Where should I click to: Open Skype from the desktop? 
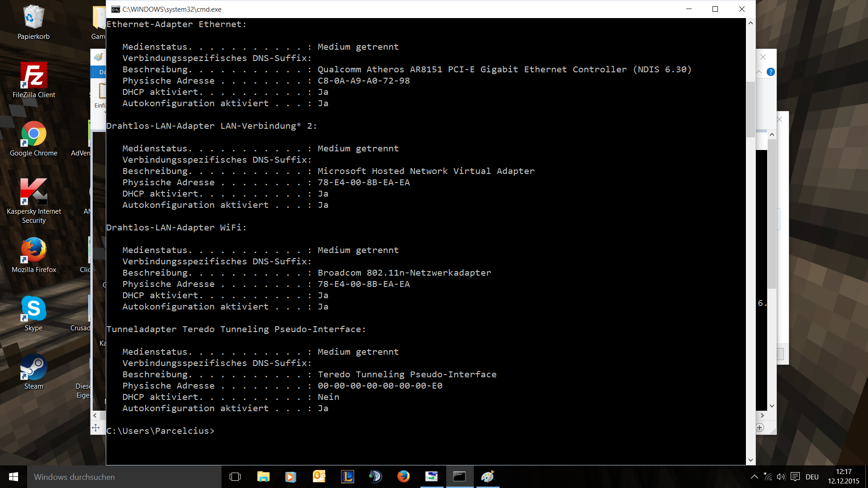coord(34,309)
